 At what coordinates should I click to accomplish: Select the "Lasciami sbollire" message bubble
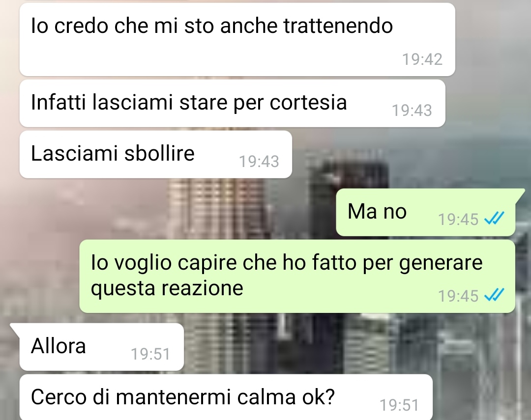pyautogui.click(x=156, y=154)
